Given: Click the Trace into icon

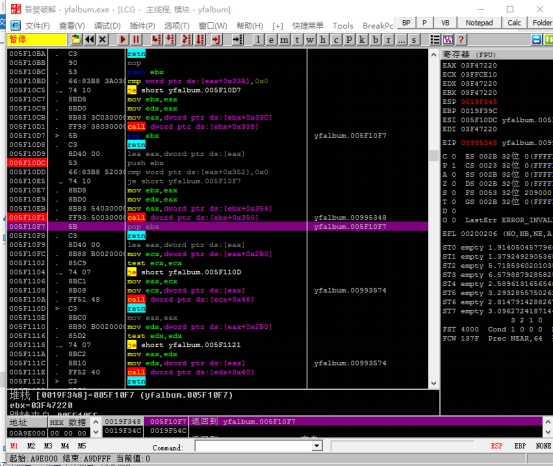Looking at the screenshot, I should tap(187, 40).
